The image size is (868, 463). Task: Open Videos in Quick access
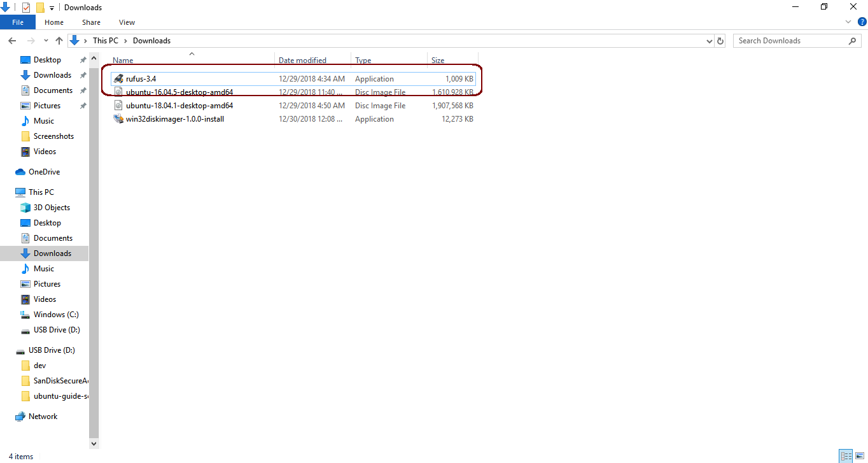coord(45,152)
